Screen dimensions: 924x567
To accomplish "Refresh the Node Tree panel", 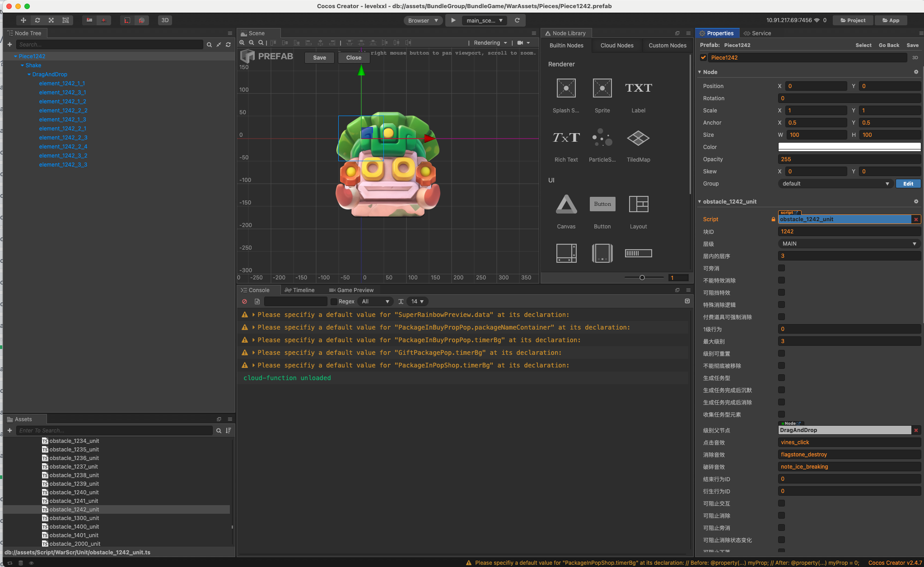I will pos(229,45).
